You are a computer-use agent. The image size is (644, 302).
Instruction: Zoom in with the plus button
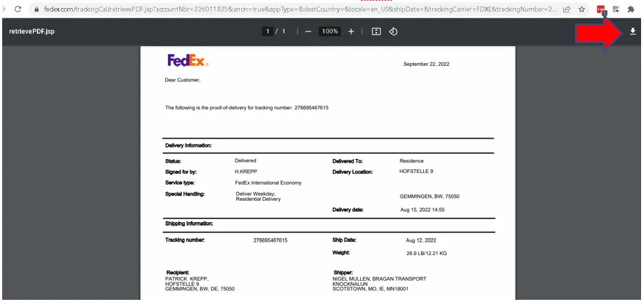click(351, 32)
